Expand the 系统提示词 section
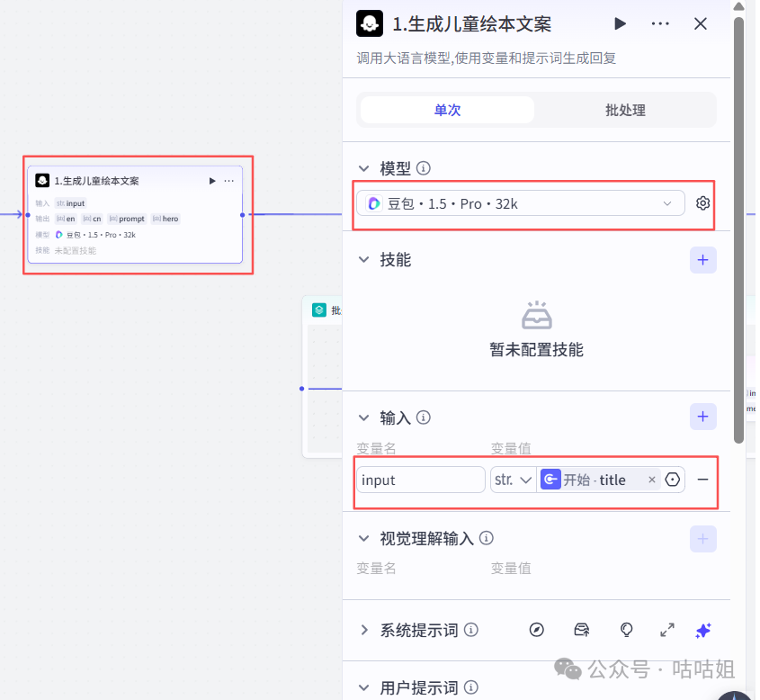Screen dimensions: 760x700 click(363, 630)
